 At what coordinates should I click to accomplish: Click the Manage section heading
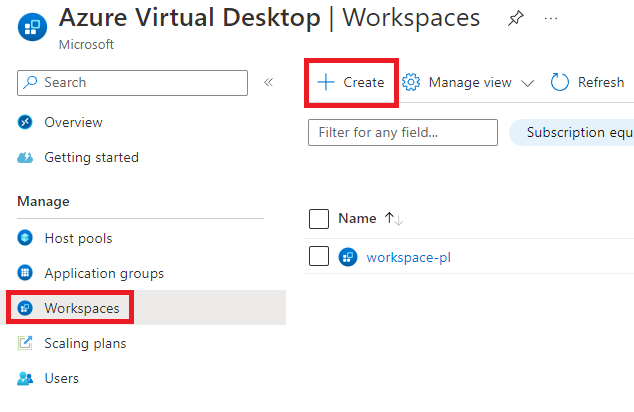[43, 201]
